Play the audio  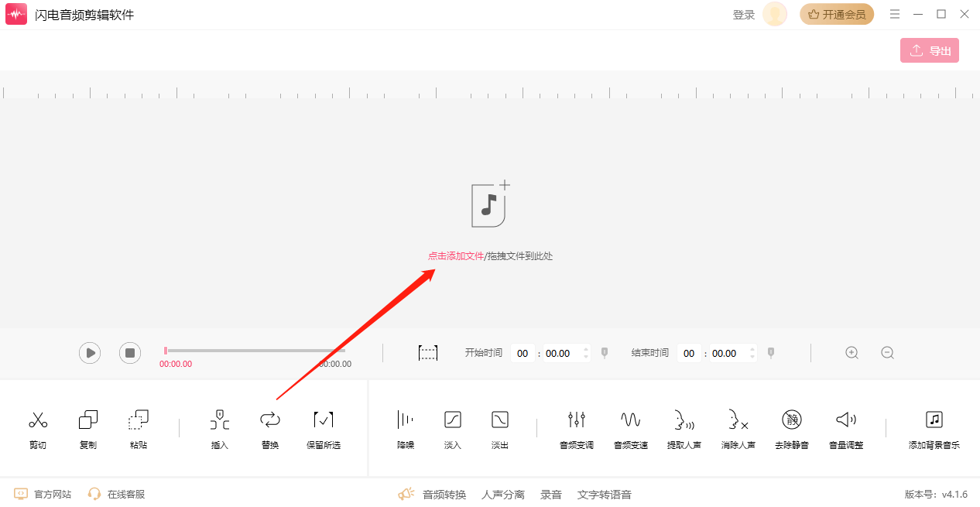pos(90,353)
